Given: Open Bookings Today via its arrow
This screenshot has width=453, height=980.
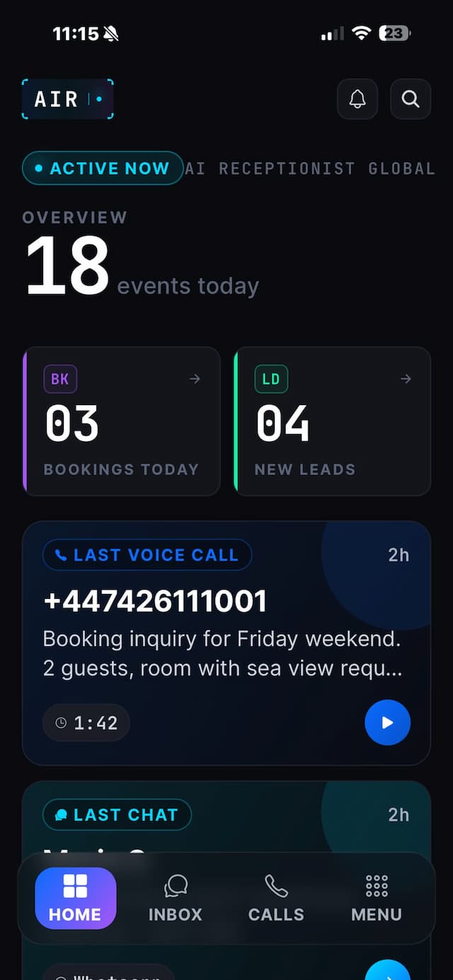Looking at the screenshot, I should click(195, 379).
